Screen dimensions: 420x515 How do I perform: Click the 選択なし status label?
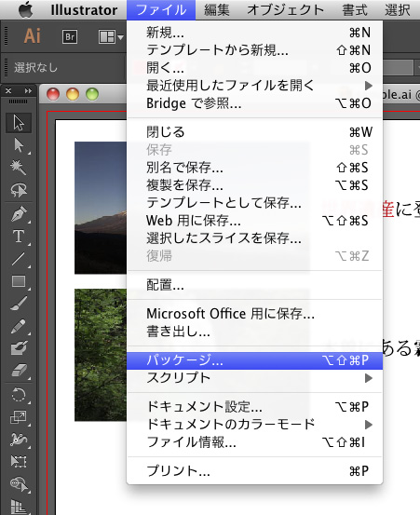[x=35, y=68]
